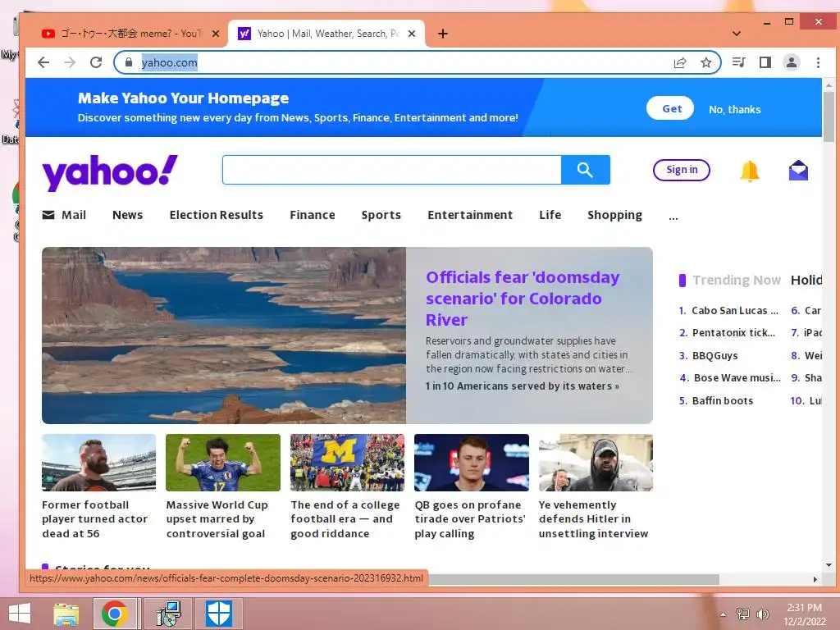Close the Yahoo tab

click(x=412, y=34)
